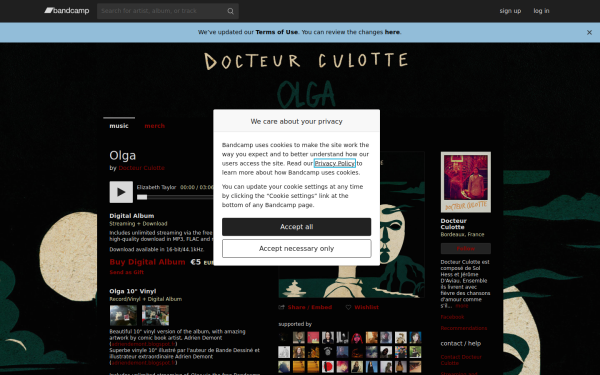Click the share arrow icon
Screen dimensions: 600x375
(x=282, y=307)
